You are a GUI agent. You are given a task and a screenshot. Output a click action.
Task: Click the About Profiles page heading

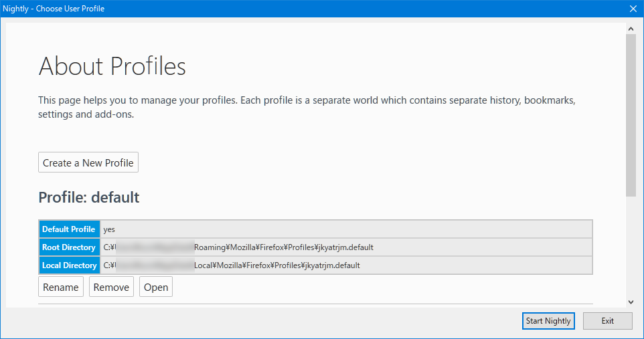(112, 67)
